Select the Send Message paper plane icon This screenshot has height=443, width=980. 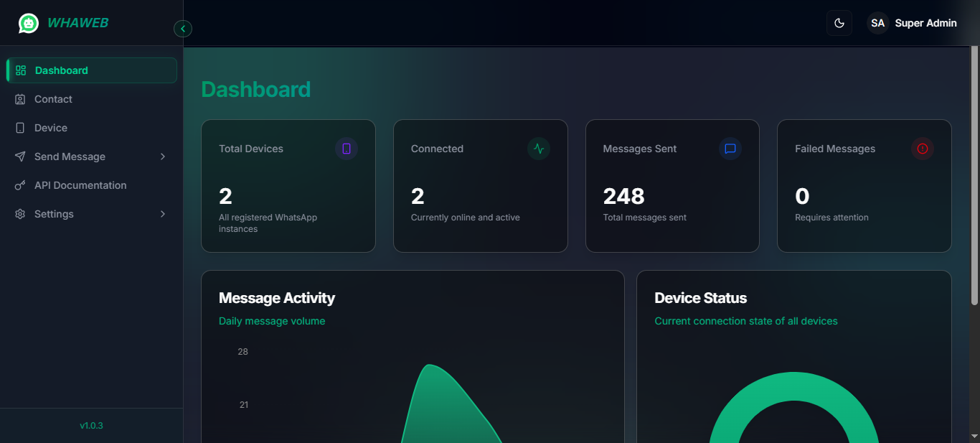pyautogui.click(x=19, y=156)
